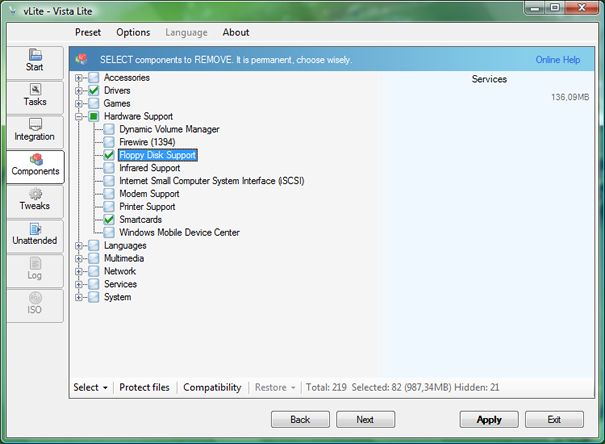Click the Next button
Image resolution: width=605 pixels, height=444 pixels.
click(x=365, y=419)
